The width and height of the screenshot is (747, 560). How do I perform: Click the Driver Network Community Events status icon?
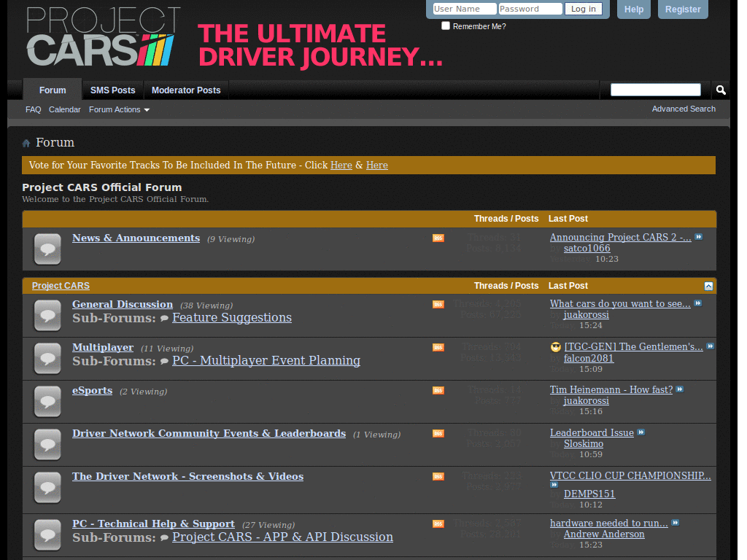tap(47, 444)
